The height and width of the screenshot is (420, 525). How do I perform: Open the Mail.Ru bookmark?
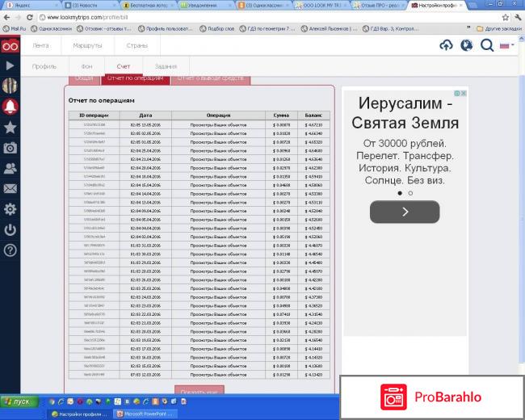pyautogui.click(x=15, y=29)
